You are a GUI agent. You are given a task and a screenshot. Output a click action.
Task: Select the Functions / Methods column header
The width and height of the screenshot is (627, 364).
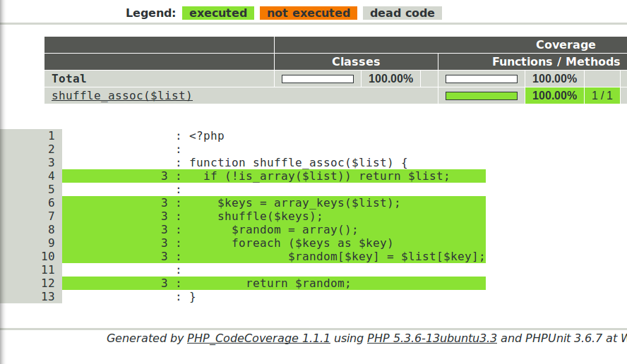[556, 61]
